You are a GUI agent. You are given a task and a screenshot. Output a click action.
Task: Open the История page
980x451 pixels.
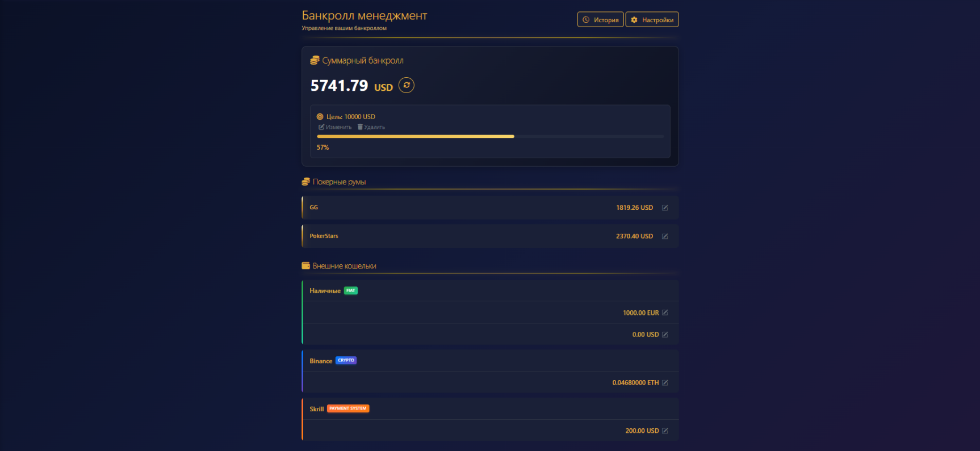point(600,20)
